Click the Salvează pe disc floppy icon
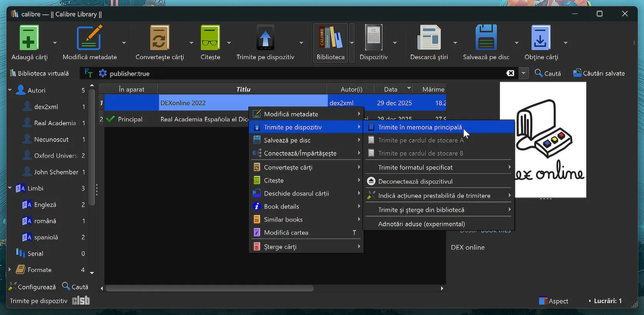The height and width of the screenshot is (315, 644). 486,38
